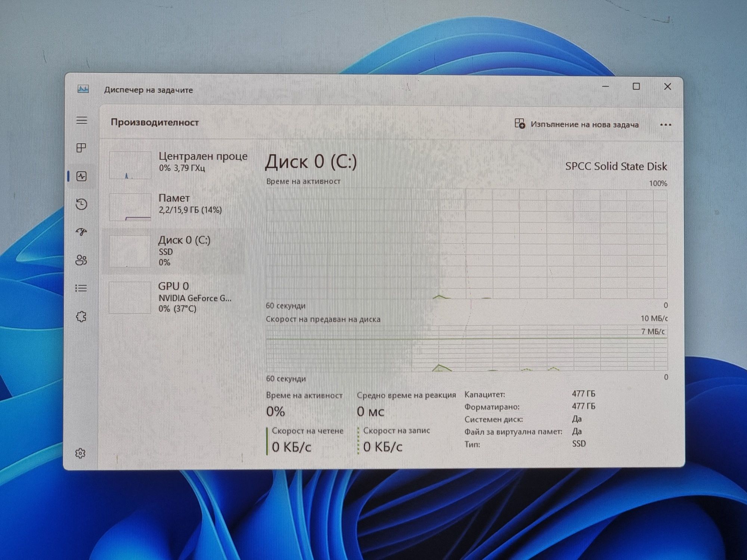
Task: Click the 'Производителност' page heading
Action: pos(155,122)
